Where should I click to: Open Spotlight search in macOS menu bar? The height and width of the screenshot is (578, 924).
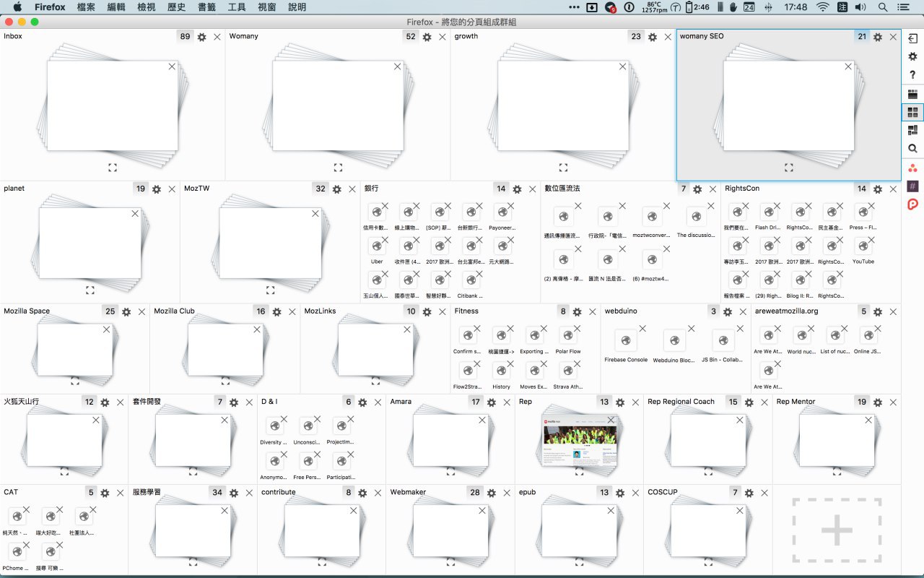883,7
